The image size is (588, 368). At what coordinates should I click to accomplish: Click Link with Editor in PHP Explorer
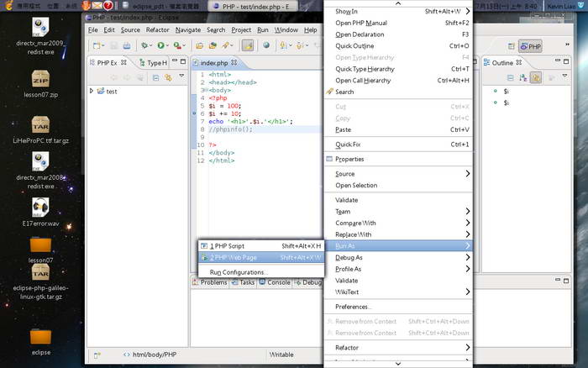point(168,77)
